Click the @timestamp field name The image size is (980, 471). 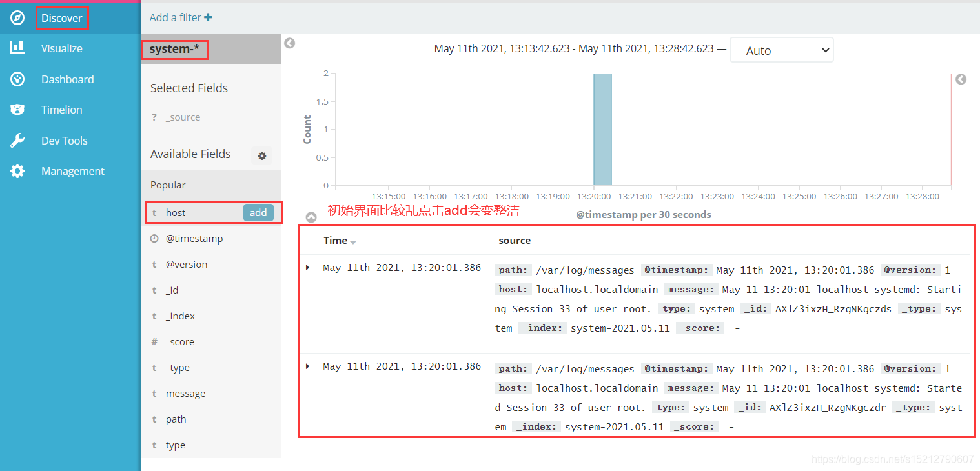click(194, 239)
